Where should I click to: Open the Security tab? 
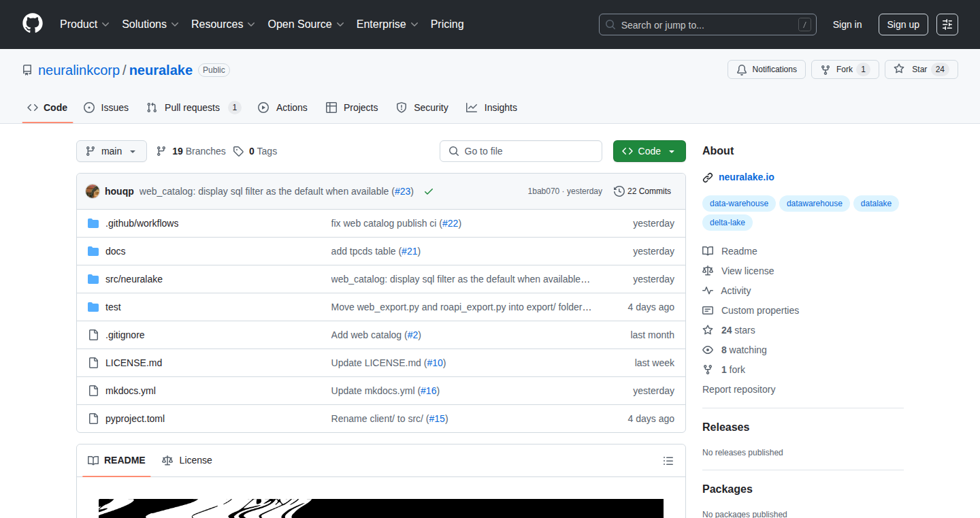(x=422, y=108)
